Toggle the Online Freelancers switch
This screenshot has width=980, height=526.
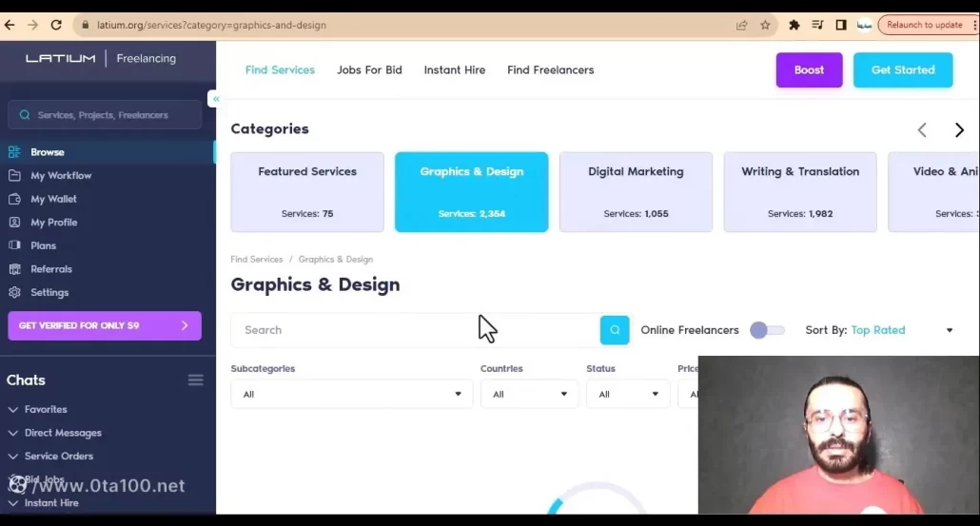pos(768,330)
